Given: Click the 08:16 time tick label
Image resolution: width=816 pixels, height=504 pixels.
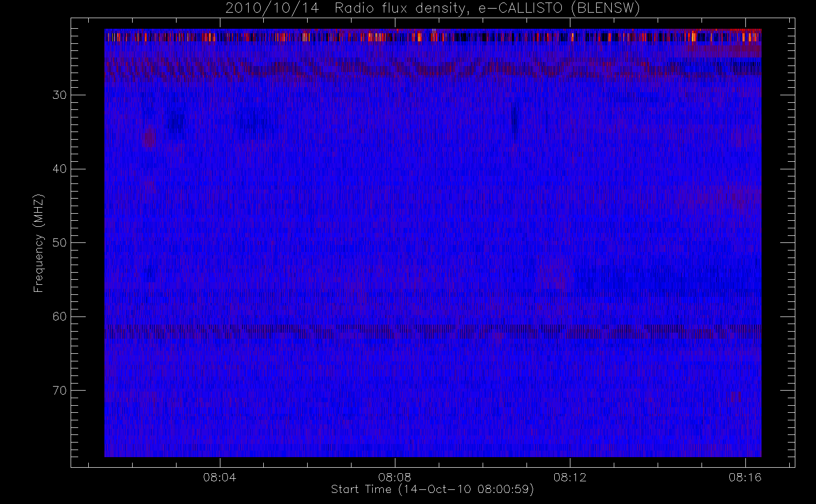Looking at the screenshot, I should 745,477.
